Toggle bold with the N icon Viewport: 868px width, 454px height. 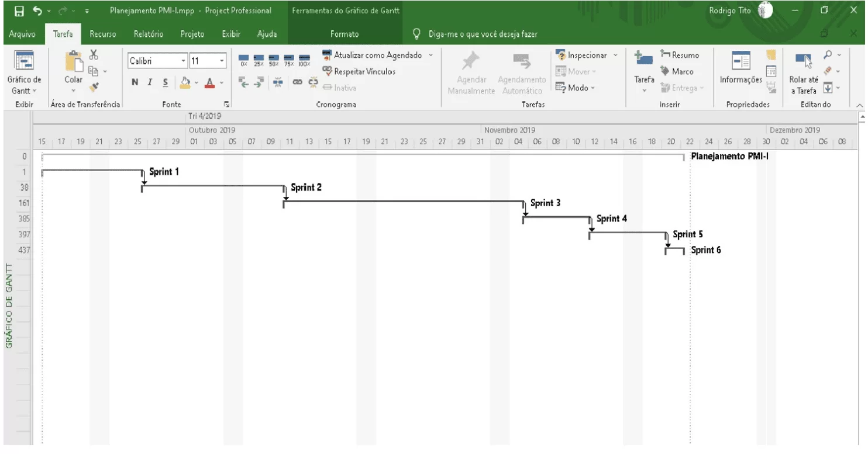point(135,82)
